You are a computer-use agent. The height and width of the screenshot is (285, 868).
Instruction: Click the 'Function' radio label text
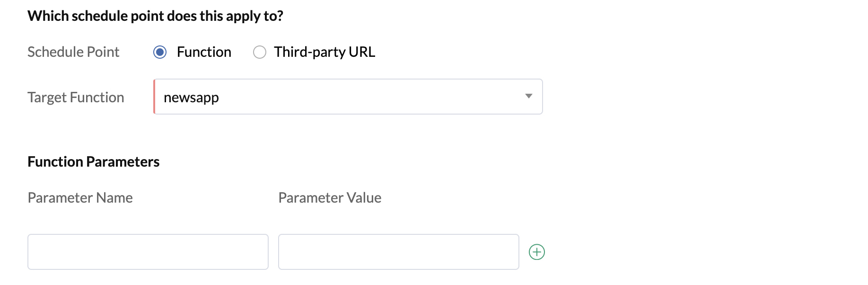click(204, 52)
